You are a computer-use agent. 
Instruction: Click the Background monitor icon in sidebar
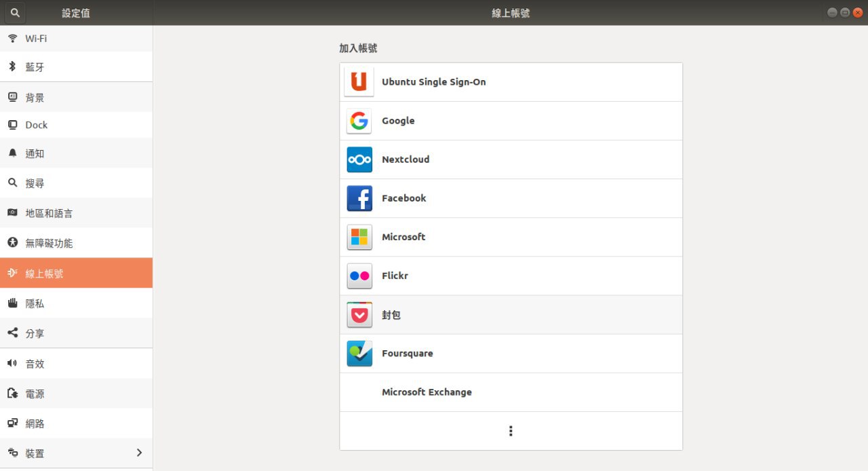click(12, 97)
